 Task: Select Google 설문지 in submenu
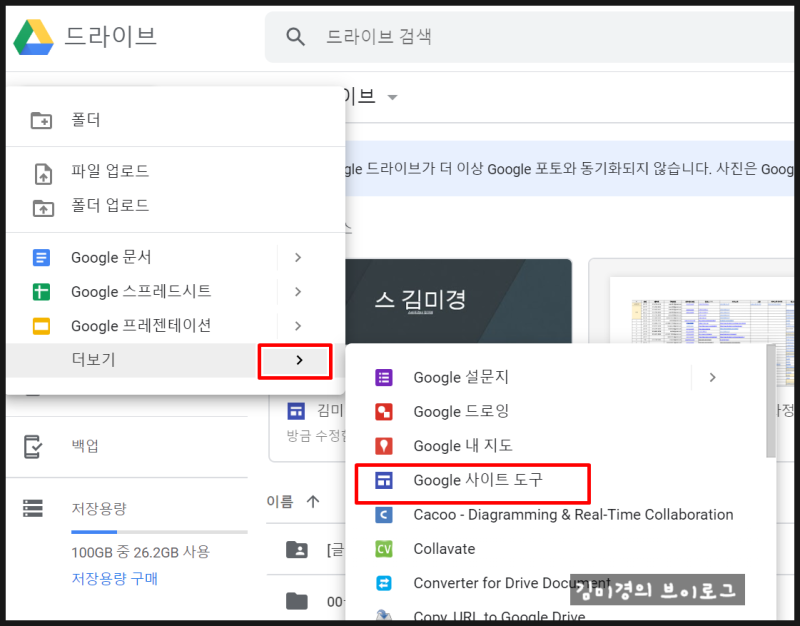click(x=556, y=378)
